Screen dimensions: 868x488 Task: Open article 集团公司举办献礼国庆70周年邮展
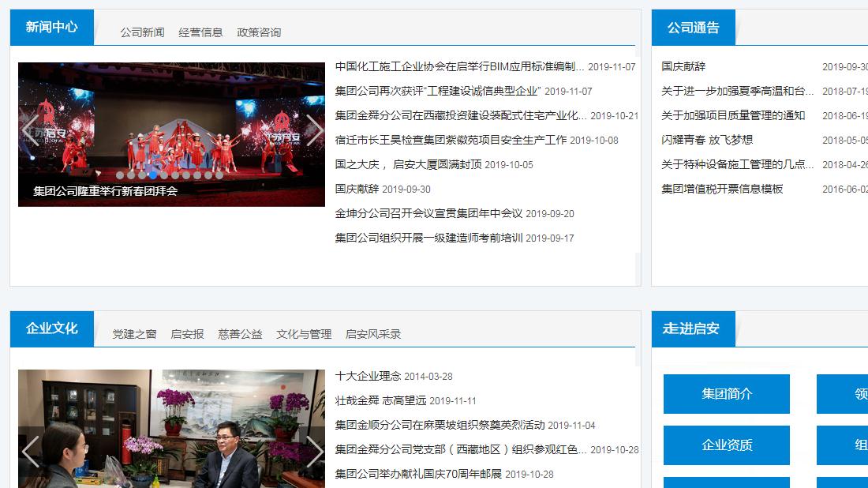[418, 474]
